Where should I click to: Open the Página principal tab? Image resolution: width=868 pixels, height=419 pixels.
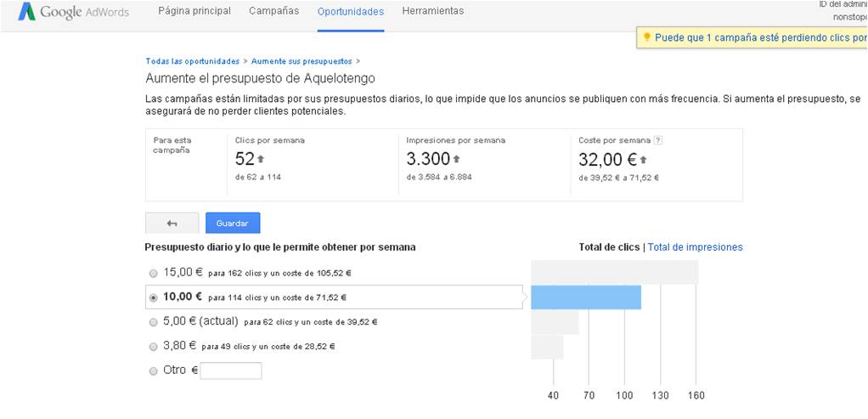click(x=194, y=11)
